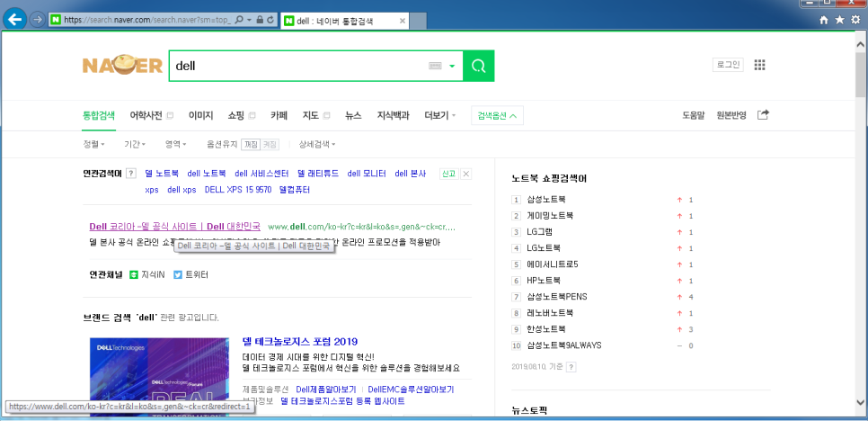Click the 게이밍노트북 shopping keyword
The height and width of the screenshot is (421, 868).
[x=550, y=216]
